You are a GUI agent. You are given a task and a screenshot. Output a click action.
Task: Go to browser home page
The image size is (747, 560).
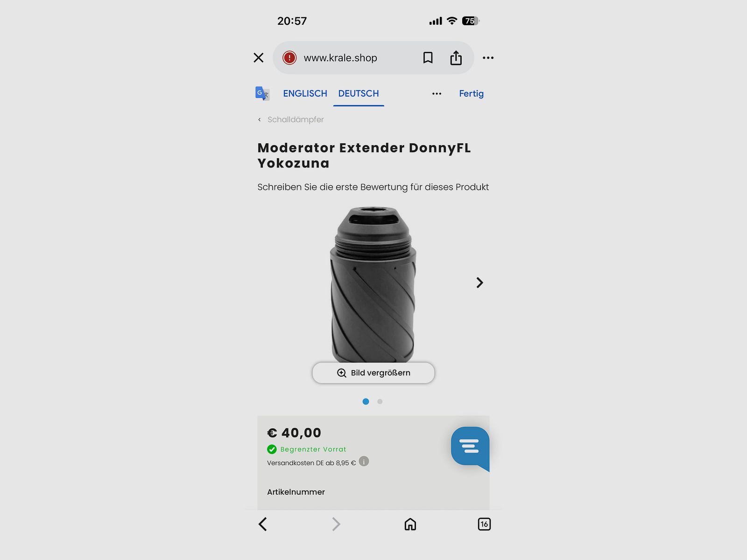coord(410,524)
